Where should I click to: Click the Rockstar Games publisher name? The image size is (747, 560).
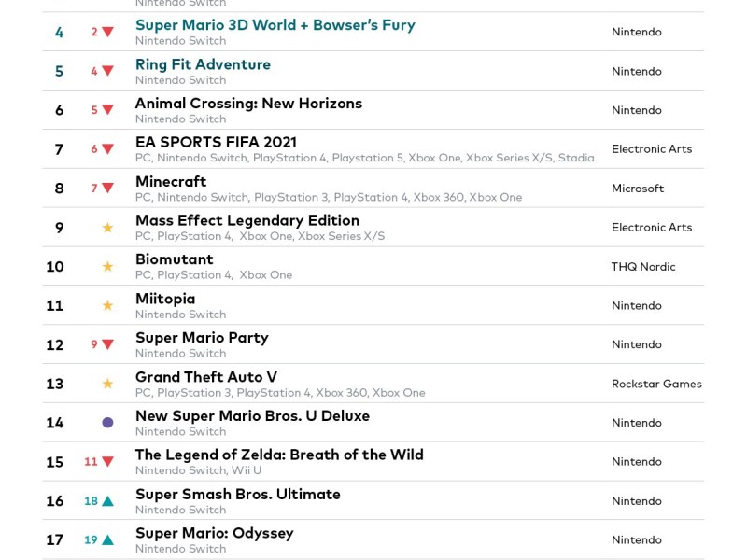point(656,384)
